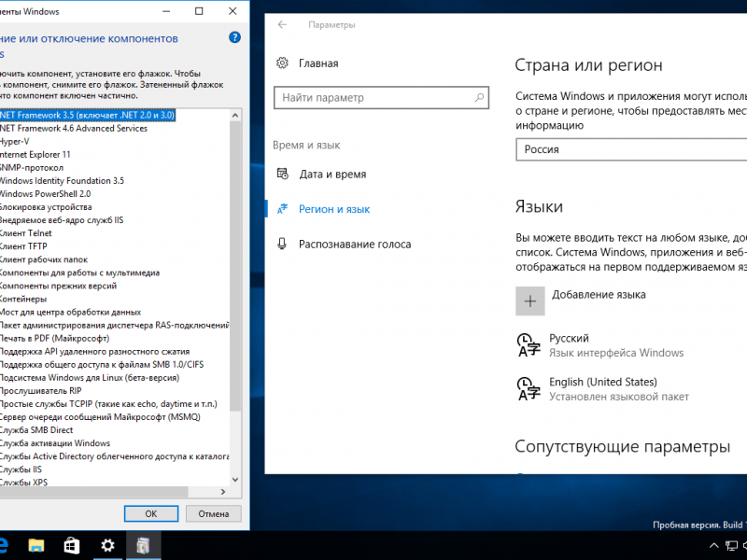
Task: Select Служба SMB Direct feature
Action: click(36, 430)
